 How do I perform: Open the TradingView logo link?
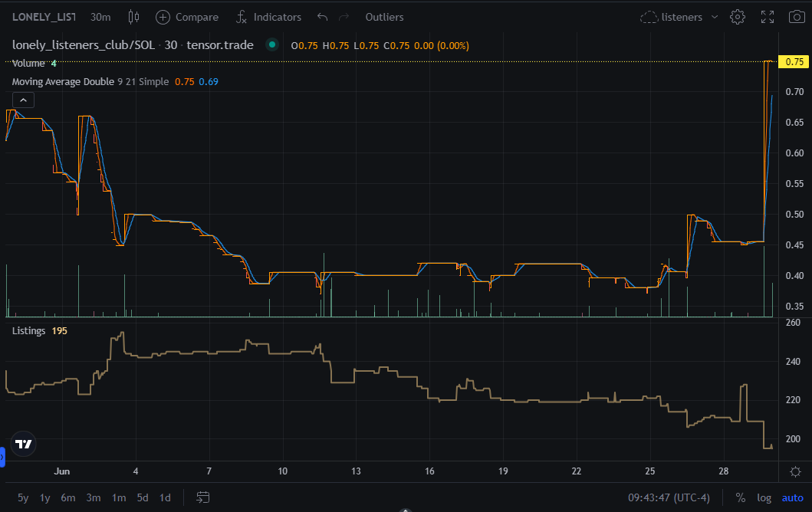point(23,444)
